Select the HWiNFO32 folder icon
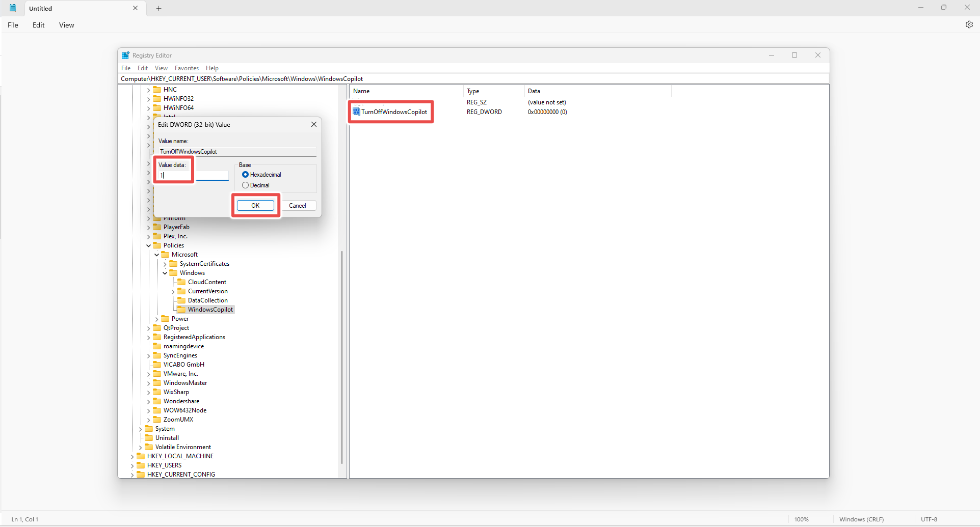This screenshot has width=980, height=527. coord(157,98)
